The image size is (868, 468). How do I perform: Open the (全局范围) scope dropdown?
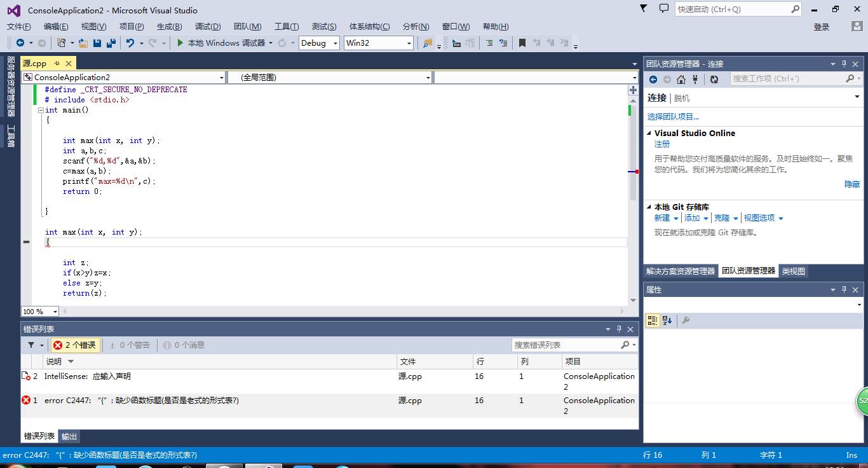click(x=330, y=77)
